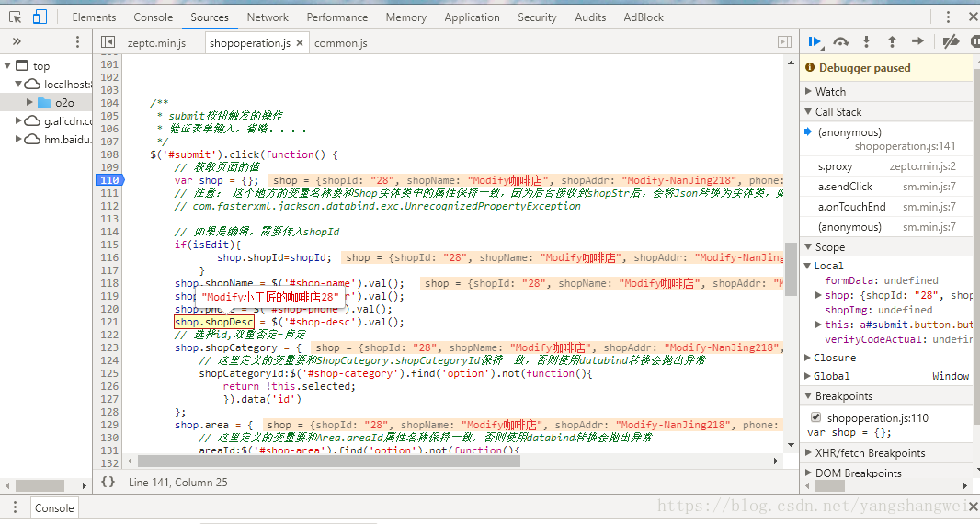Expand XHR/fetch Breakpoints section

870,452
